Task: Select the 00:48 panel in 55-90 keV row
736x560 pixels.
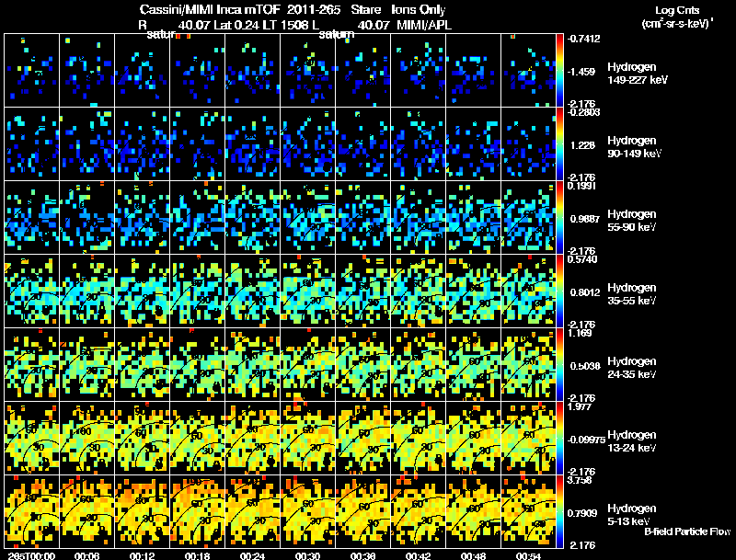Action: coord(473,218)
